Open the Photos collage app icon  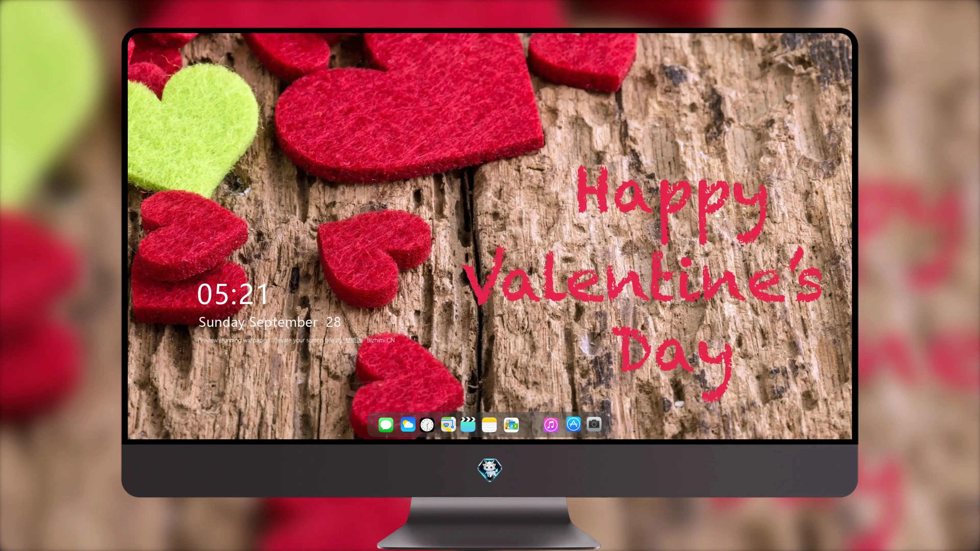pos(511,425)
